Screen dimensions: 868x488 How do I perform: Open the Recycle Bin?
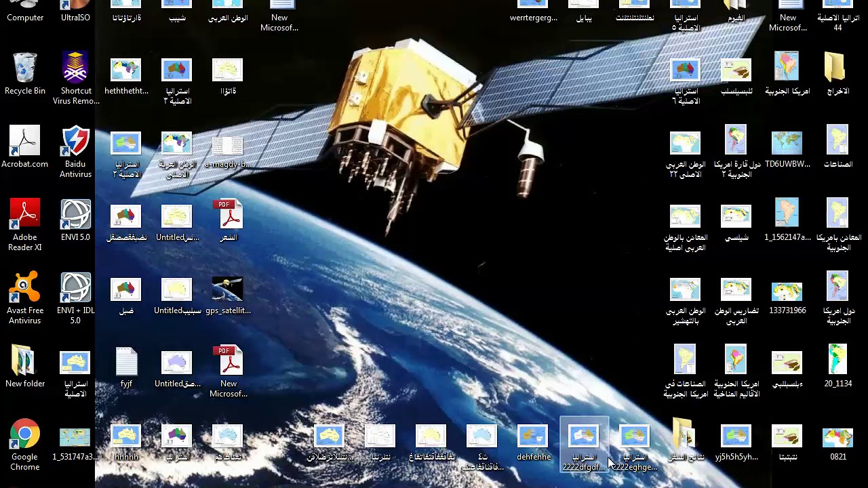25,74
